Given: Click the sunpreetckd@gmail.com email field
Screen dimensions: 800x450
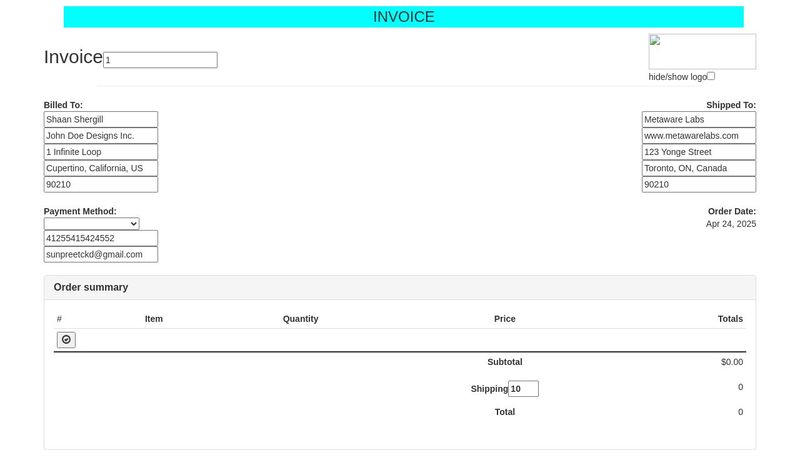Looking at the screenshot, I should 101,255.
